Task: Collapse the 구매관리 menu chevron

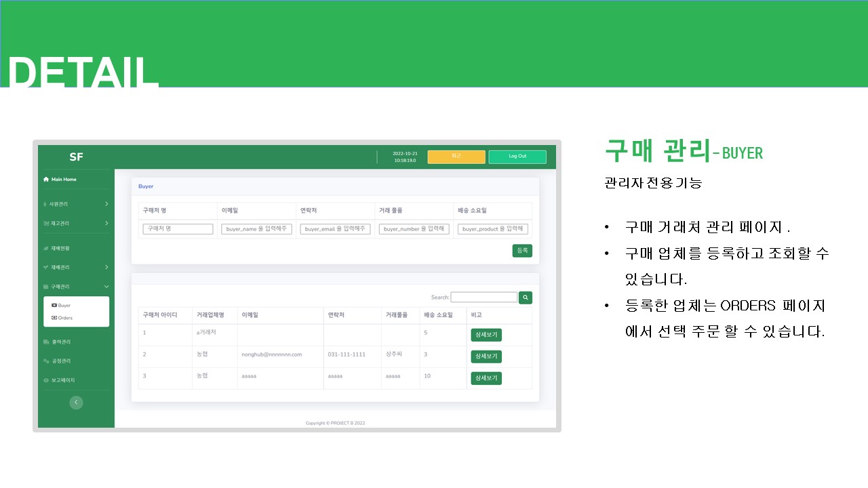Action: pyautogui.click(x=106, y=287)
